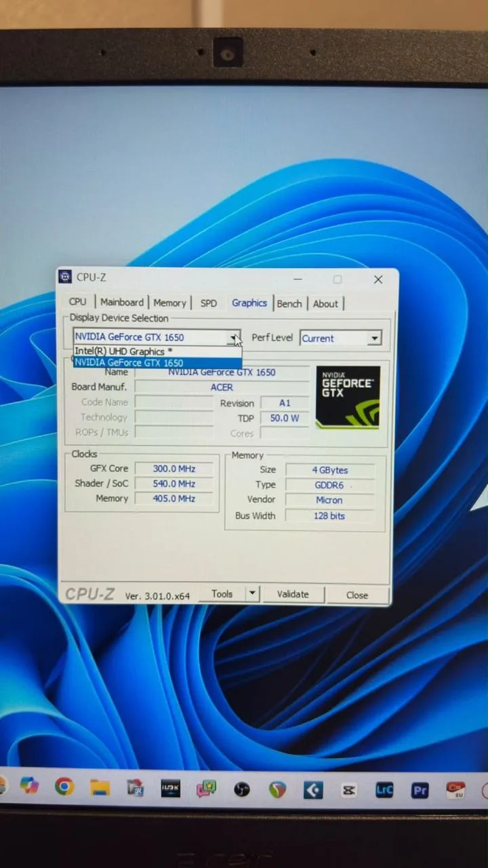Click the Revision A1 value

tap(285, 403)
